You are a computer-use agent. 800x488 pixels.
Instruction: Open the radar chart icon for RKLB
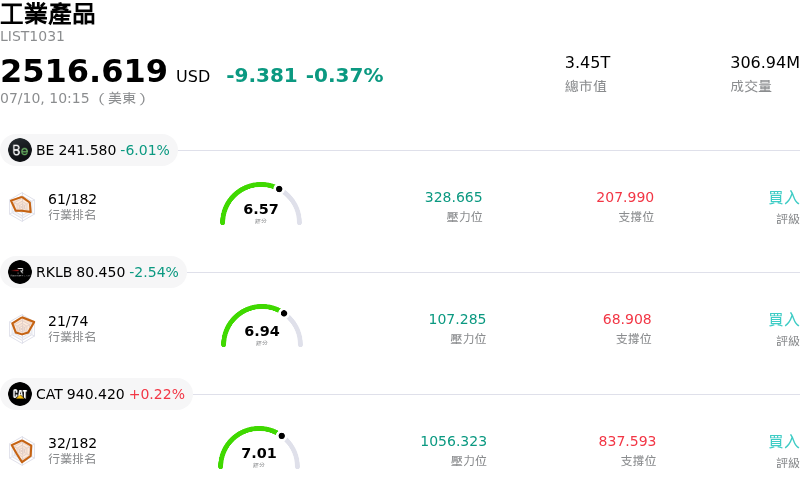(x=22, y=329)
